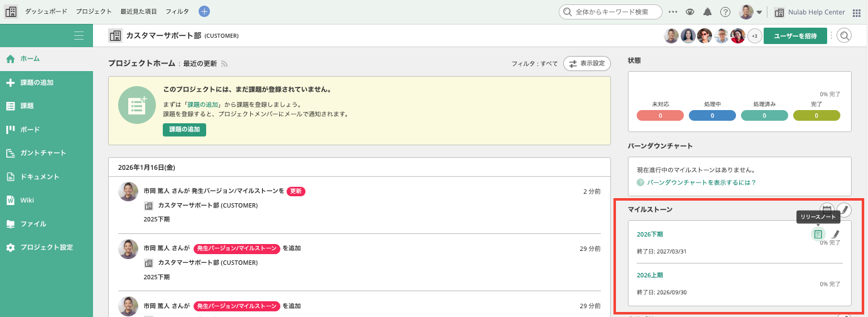Click the edit pencil icon for 2026下期
Viewport: 868px width, 317px height.
coord(835,234)
